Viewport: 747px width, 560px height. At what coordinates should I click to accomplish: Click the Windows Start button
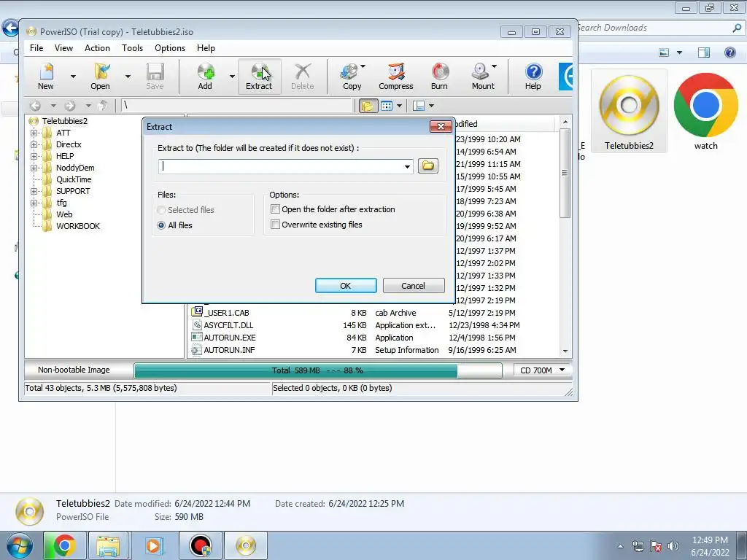pos(20,545)
